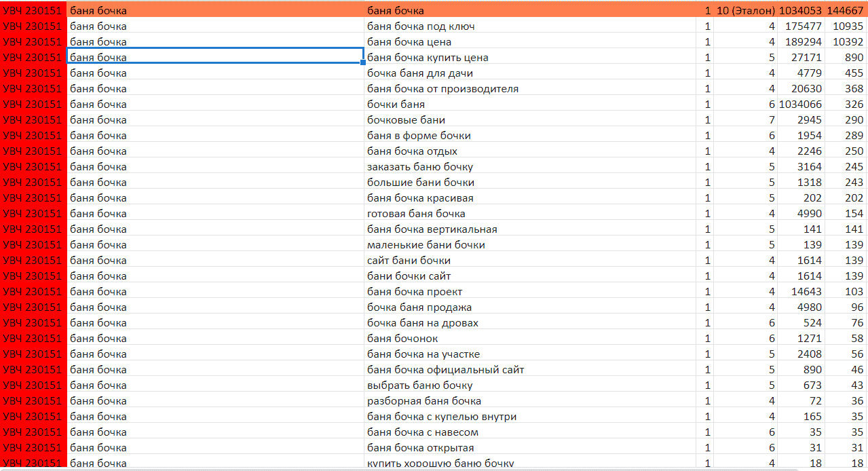Click the УВЧ 230151 cell in the orange row
This screenshot has height=471, width=868.
coord(33,11)
